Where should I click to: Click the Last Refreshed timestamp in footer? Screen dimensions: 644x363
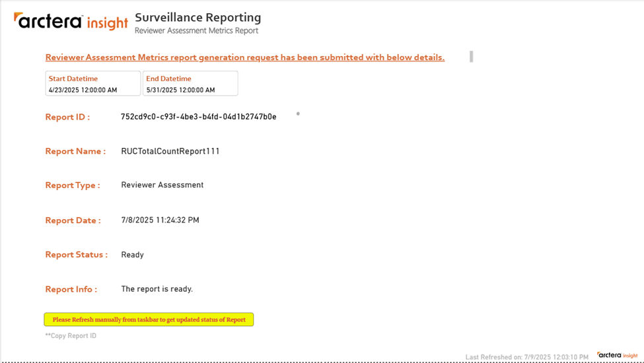(527, 357)
